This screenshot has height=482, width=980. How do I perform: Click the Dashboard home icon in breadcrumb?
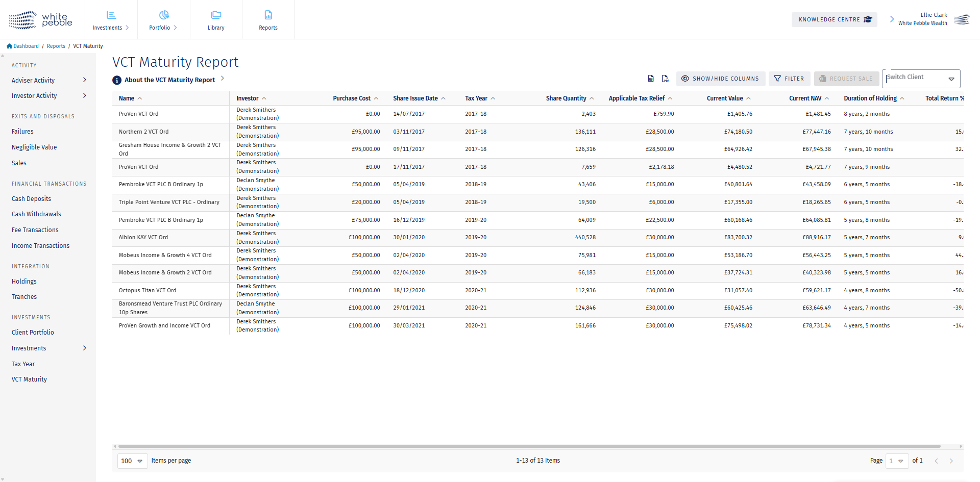pyautogui.click(x=9, y=46)
